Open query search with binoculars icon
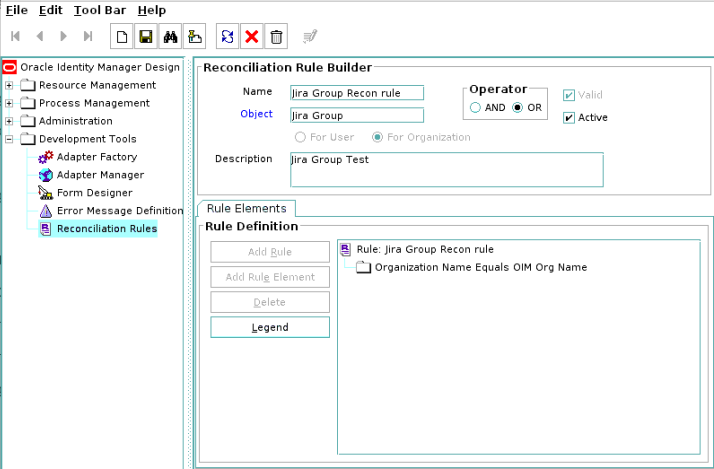714x469 pixels. point(170,36)
